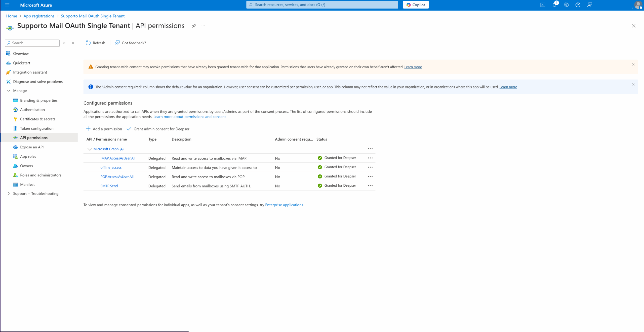This screenshot has width=644, height=332.
Task: Open Learn more in the warning banner
Action: click(x=413, y=67)
